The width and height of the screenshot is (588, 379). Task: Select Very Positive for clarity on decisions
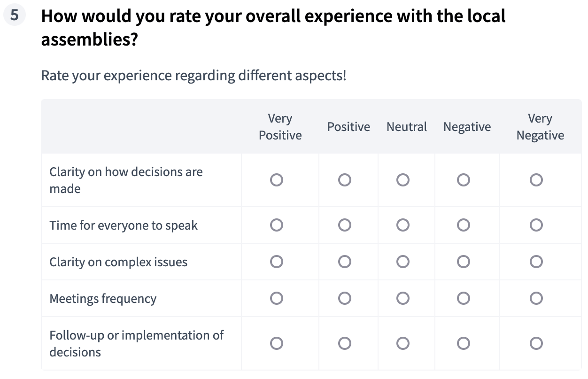point(277,180)
